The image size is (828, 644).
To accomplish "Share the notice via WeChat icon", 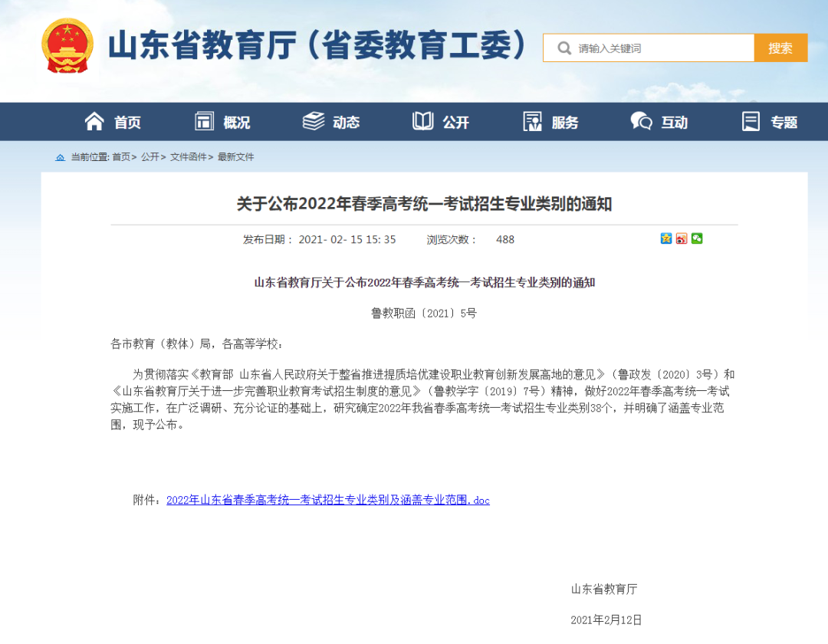I will click(x=697, y=238).
